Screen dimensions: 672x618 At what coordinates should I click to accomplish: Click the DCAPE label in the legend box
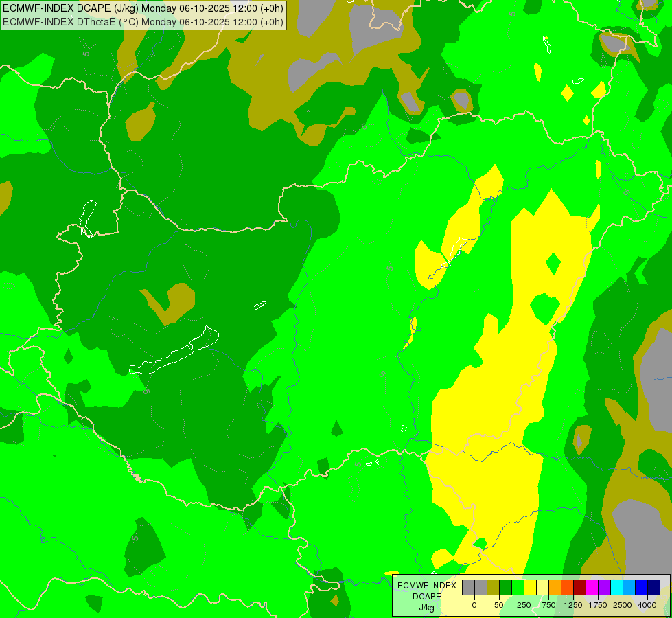[427, 597]
